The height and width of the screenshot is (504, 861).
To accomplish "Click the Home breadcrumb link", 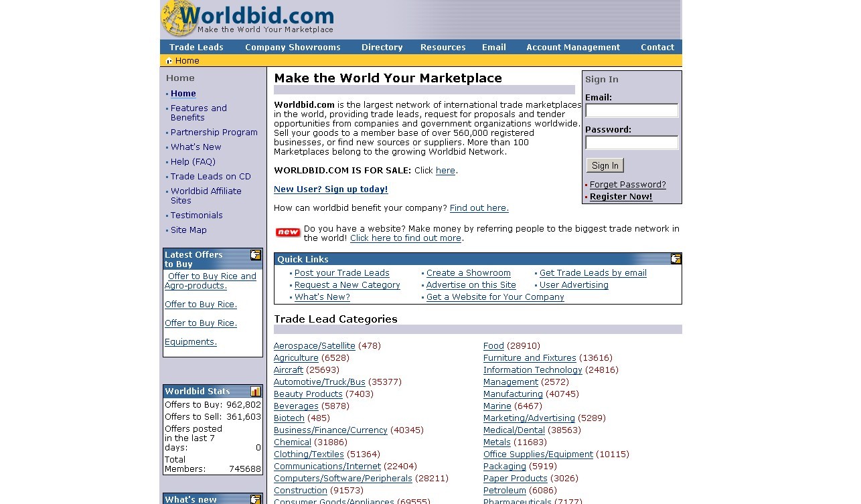I will (x=187, y=61).
